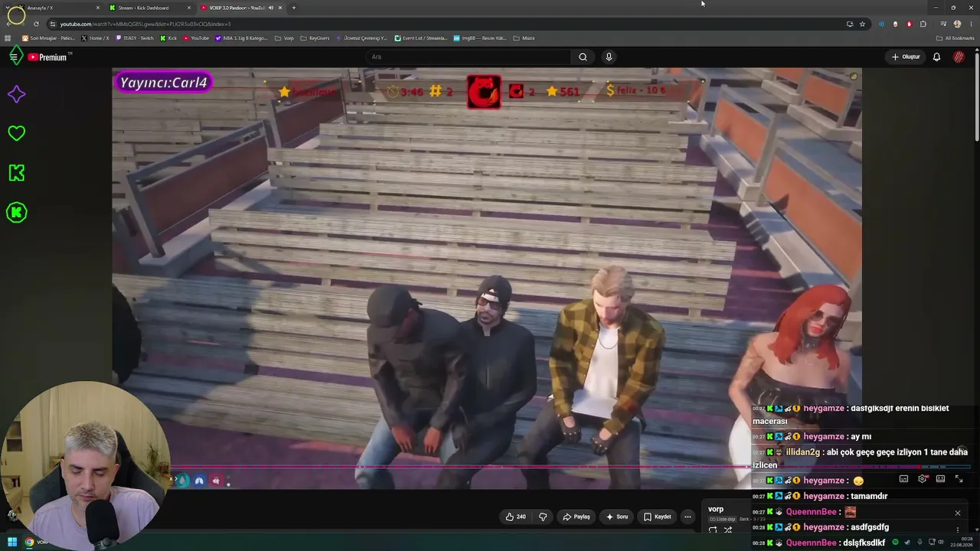Open more actions ellipsis below video
Screen dimensions: 980x551
(x=688, y=517)
